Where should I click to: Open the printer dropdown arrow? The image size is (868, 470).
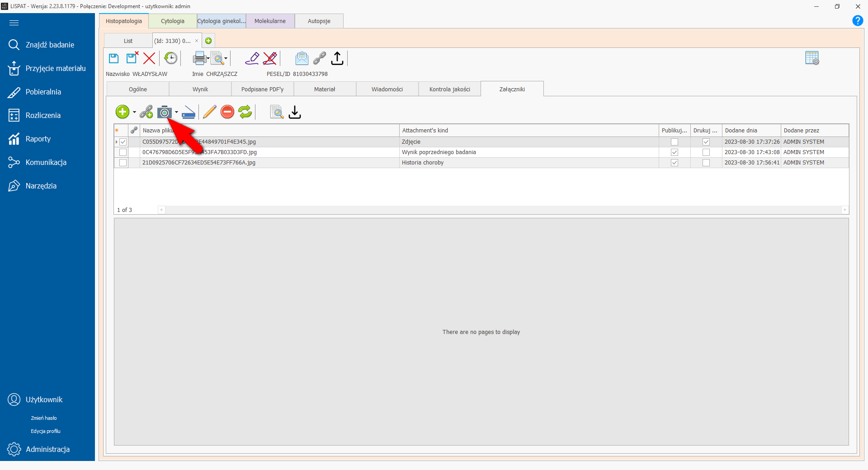click(x=208, y=59)
